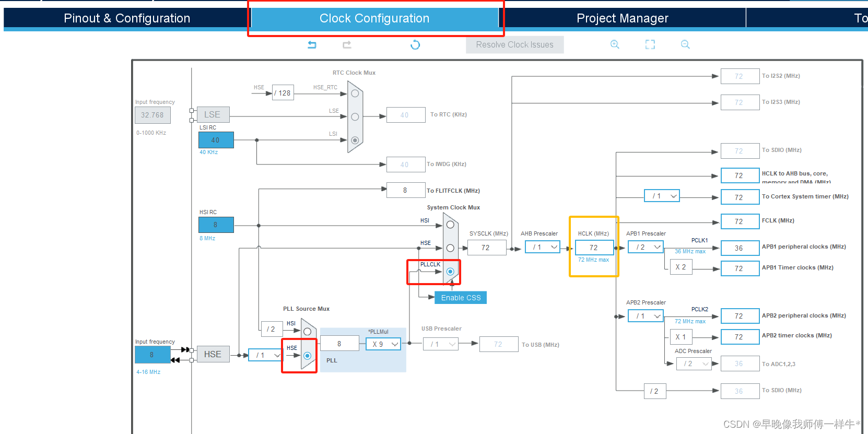This screenshot has height=434, width=868.
Task: Zoom out of the clock diagram
Action: coord(685,44)
